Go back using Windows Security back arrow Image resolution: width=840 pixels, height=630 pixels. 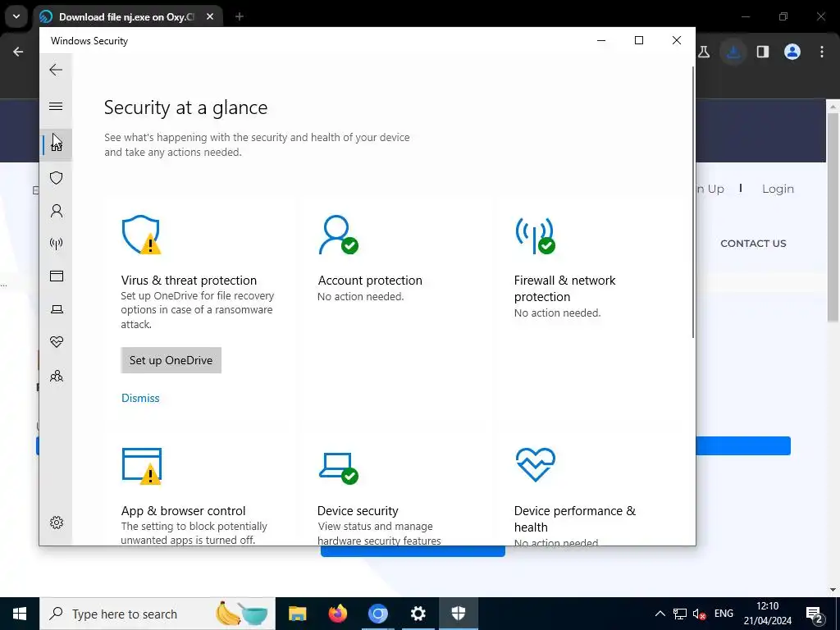56,70
